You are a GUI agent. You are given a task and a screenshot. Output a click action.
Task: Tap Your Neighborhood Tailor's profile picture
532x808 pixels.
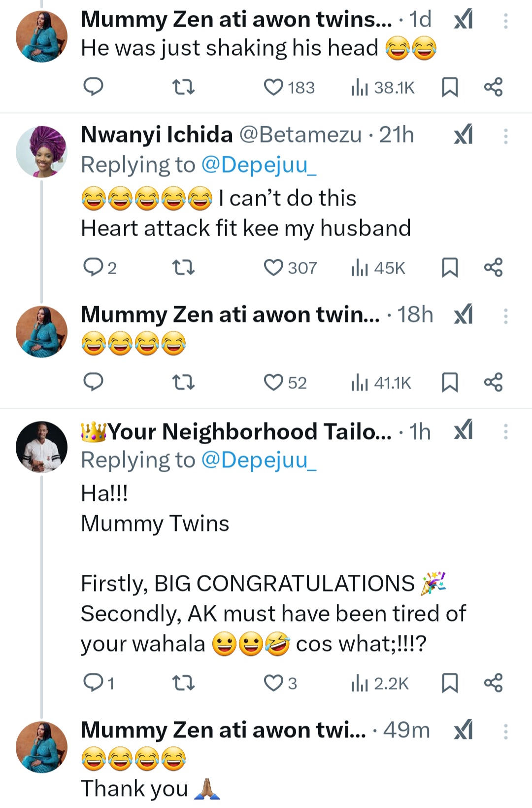click(41, 447)
